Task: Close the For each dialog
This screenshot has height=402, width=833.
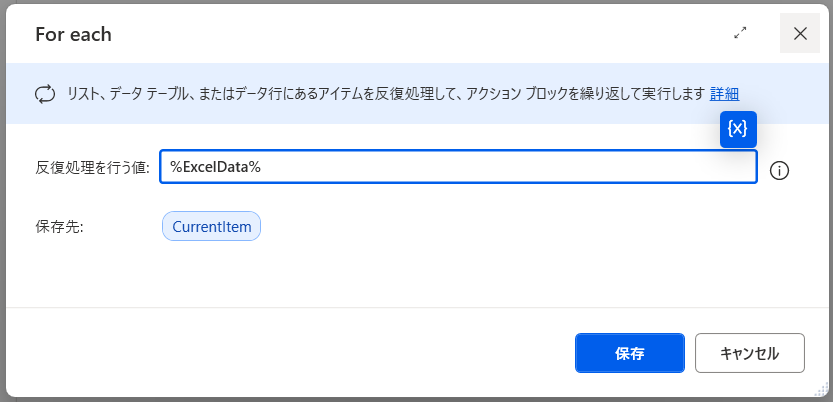Action: pyautogui.click(x=800, y=33)
